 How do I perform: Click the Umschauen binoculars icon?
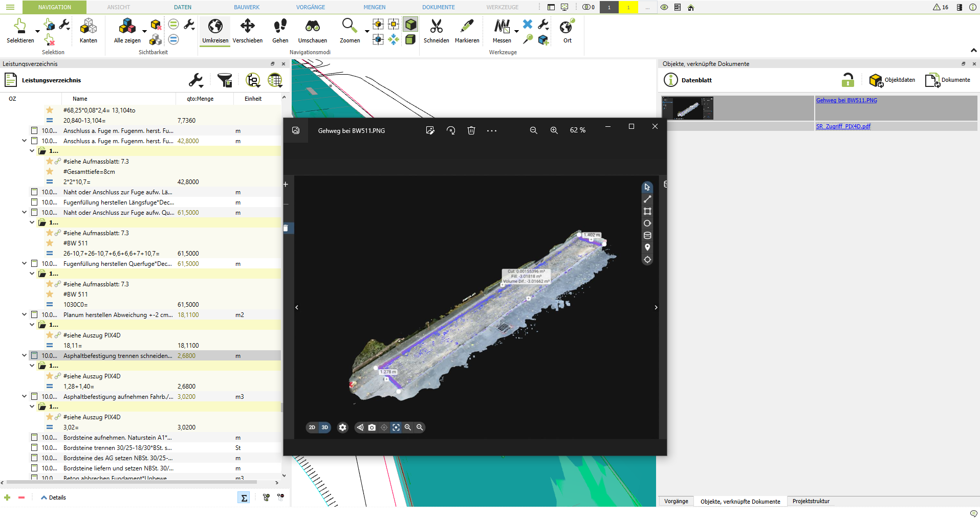tap(312, 30)
